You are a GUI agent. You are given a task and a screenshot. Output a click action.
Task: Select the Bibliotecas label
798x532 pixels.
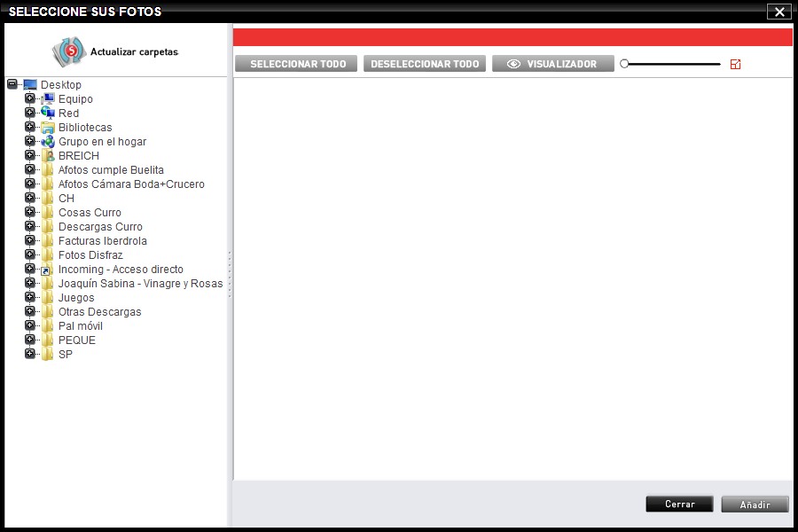coord(85,128)
